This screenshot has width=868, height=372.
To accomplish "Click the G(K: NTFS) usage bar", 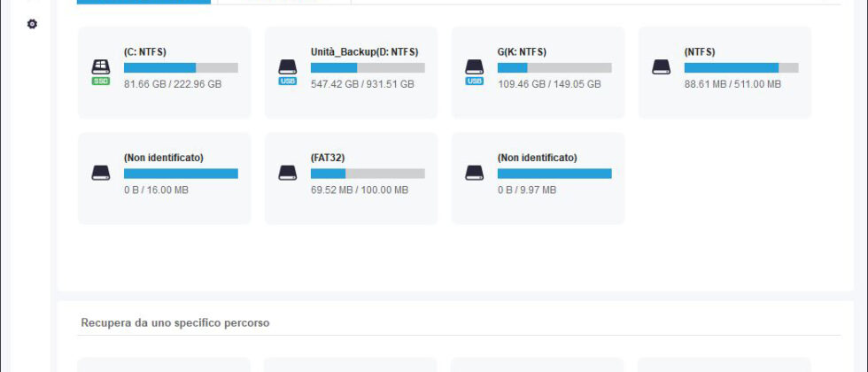I will coord(554,67).
